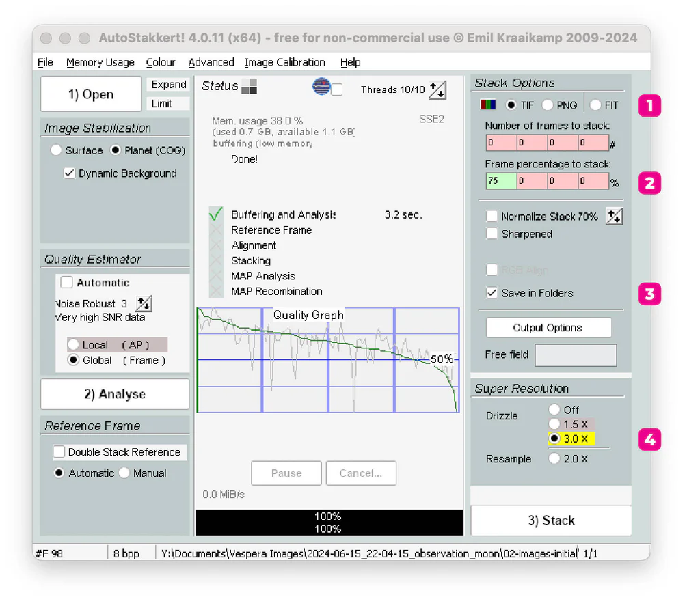700x612 pixels.
Task: Click the 75 frame percentage field
Action: click(501, 181)
